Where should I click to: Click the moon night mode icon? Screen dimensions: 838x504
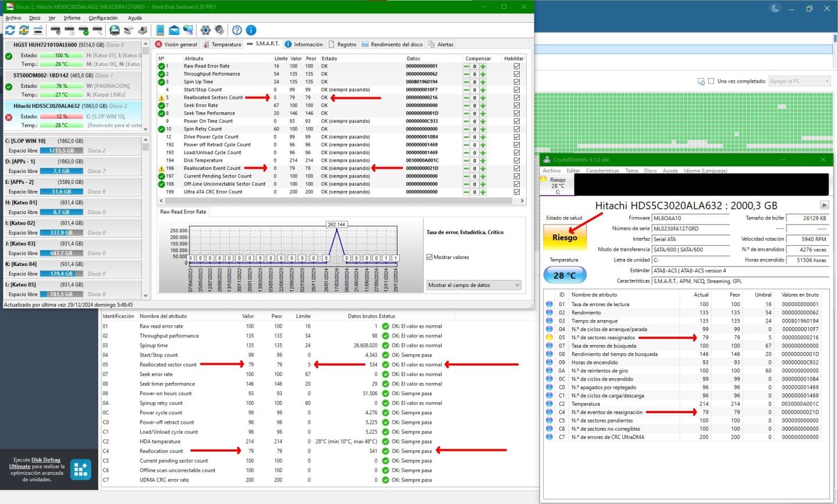coord(775,9)
